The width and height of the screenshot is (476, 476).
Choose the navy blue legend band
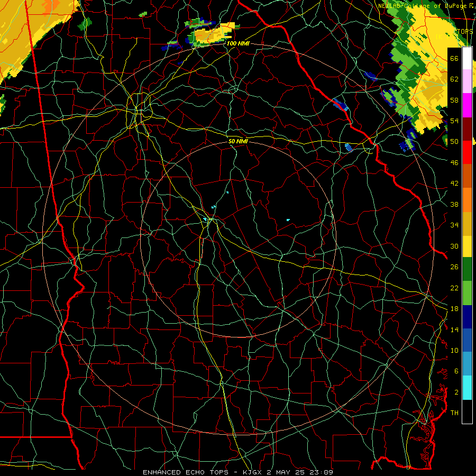click(x=467, y=317)
